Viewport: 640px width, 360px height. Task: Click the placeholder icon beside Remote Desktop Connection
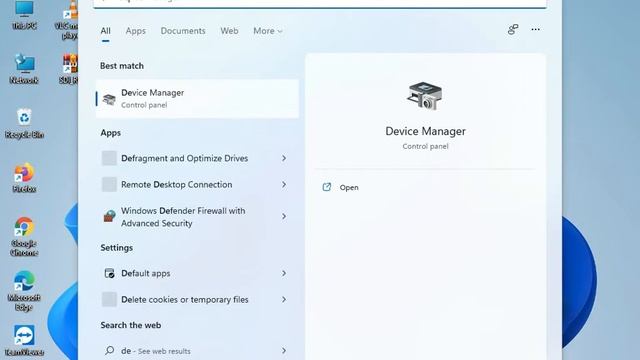109,184
